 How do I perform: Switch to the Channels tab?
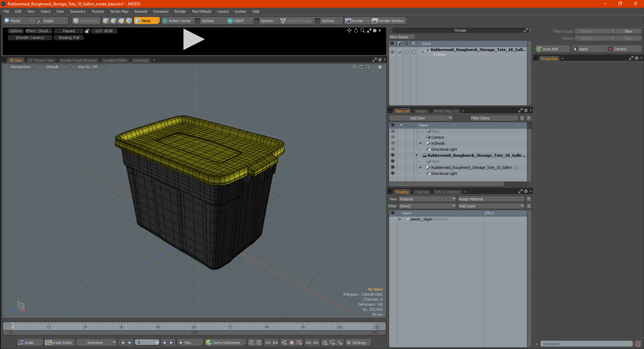(422, 192)
